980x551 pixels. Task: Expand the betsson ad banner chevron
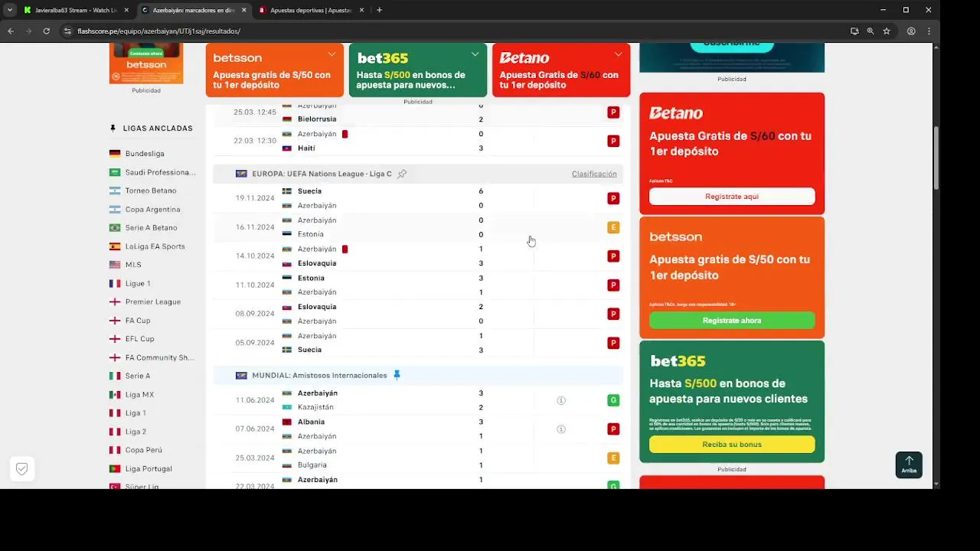(x=332, y=54)
